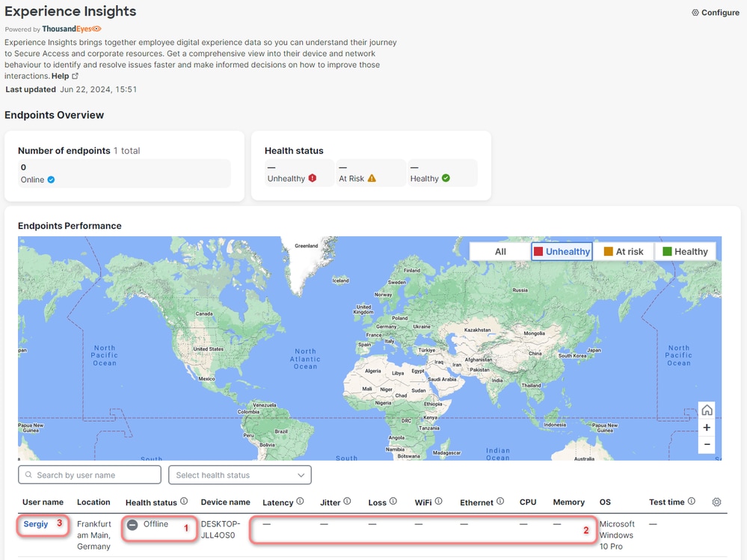Click the Unhealthy count tile
The height and width of the screenshot is (560, 747).
[300, 173]
